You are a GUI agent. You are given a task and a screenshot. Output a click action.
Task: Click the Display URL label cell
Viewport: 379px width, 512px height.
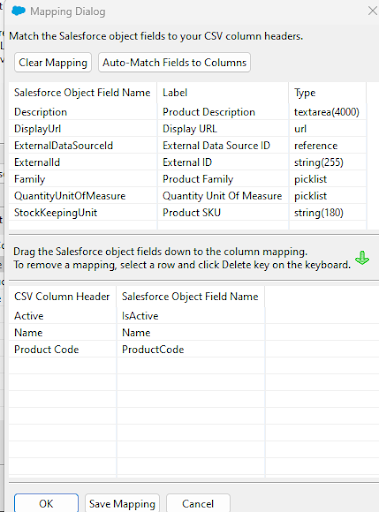click(x=223, y=129)
